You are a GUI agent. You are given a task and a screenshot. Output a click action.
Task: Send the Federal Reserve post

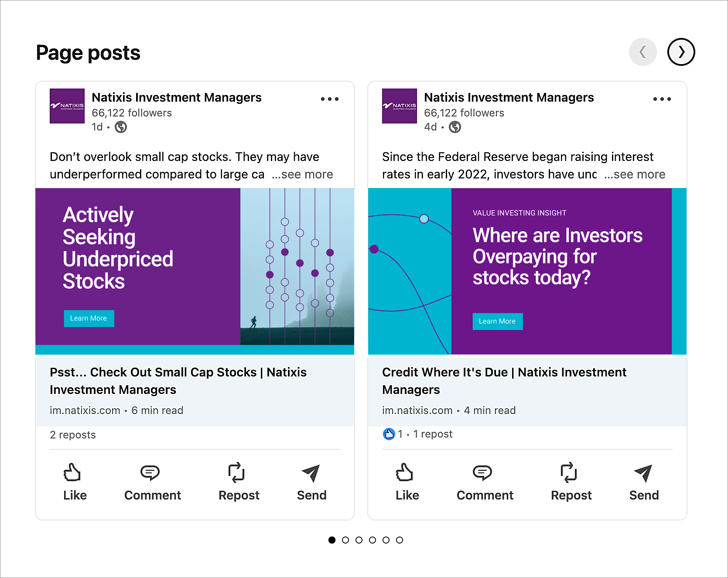click(644, 482)
